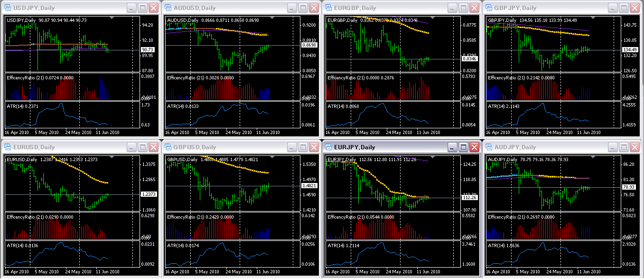Maximize the AUDUSD,Daily chart window
The height and width of the screenshot is (279, 644).
303,8
